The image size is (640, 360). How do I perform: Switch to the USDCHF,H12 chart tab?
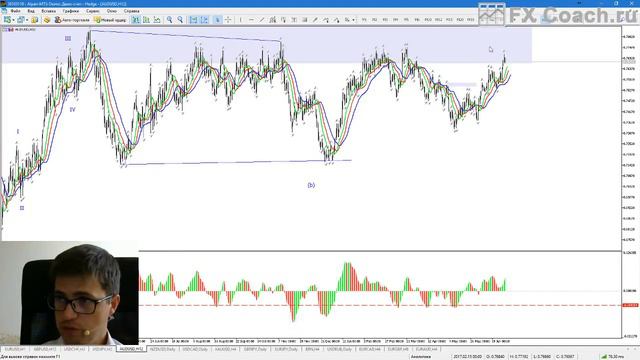click(x=74, y=349)
